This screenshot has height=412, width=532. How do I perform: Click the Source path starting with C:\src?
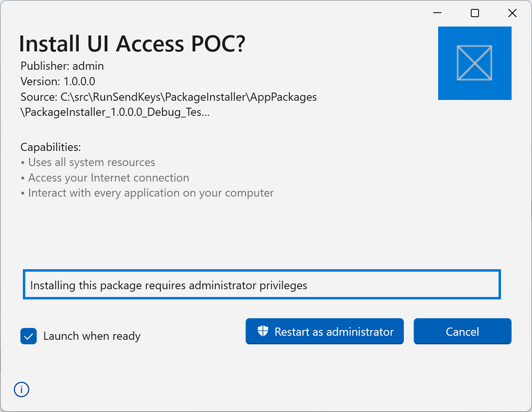pyautogui.click(x=168, y=97)
